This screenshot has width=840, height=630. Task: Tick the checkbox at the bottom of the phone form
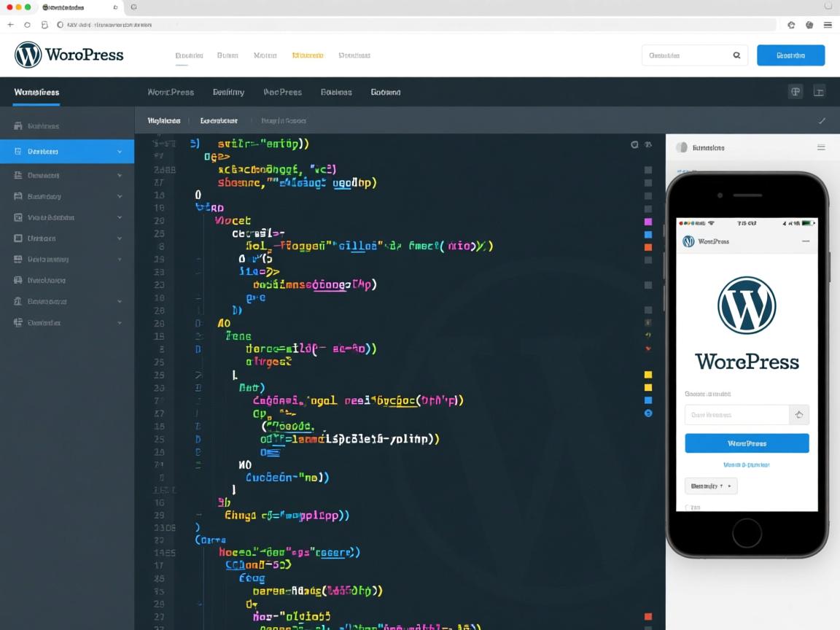point(689,507)
